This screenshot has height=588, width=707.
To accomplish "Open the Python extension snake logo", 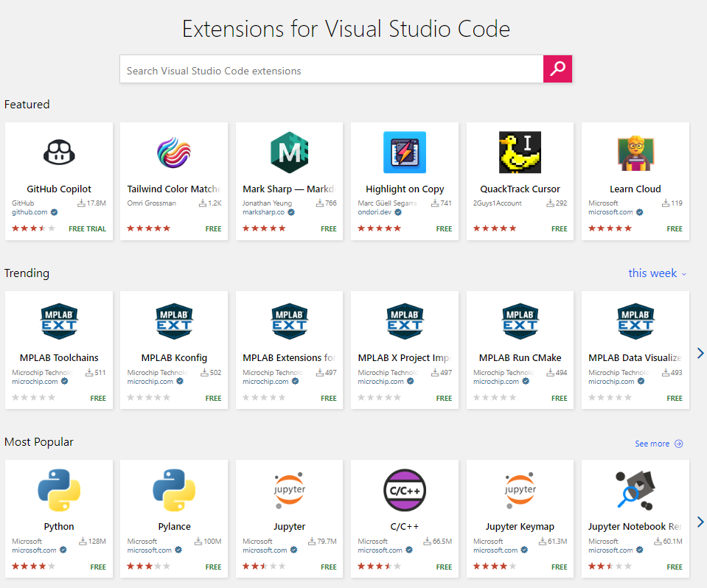I will tap(59, 490).
